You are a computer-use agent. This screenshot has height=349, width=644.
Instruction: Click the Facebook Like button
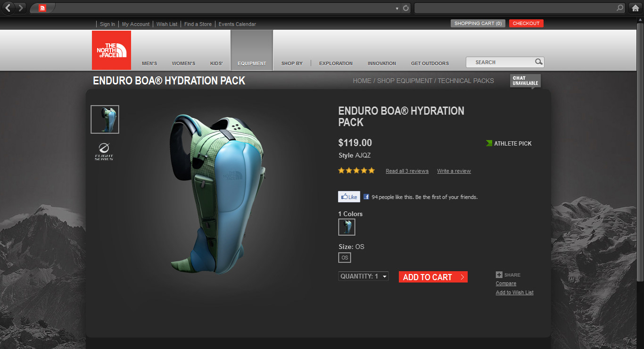click(349, 197)
